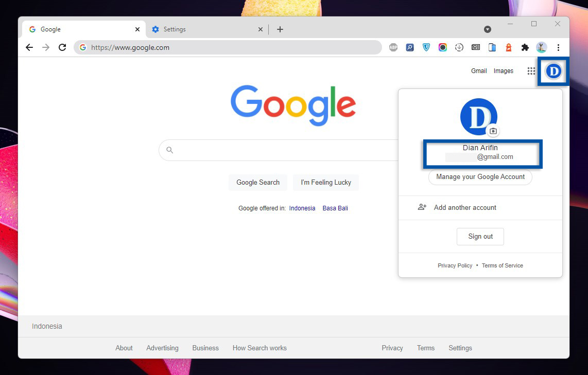The width and height of the screenshot is (588, 375).
Task: Click the search box magnifying glass
Action: pos(169,150)
